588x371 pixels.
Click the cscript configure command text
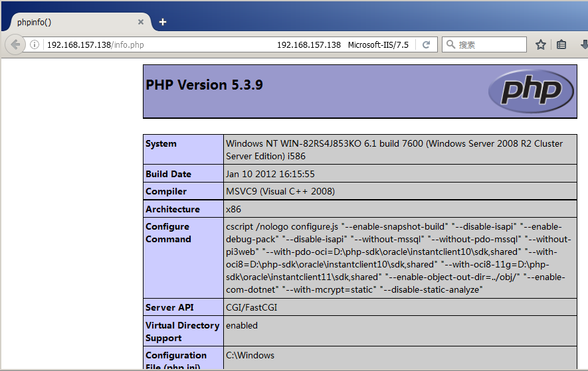398,258
